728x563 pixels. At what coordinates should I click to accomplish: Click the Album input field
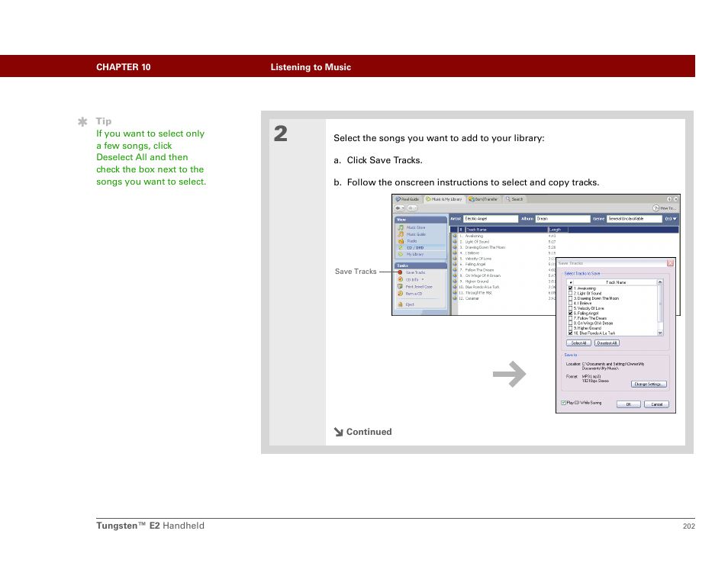point(562,219)
